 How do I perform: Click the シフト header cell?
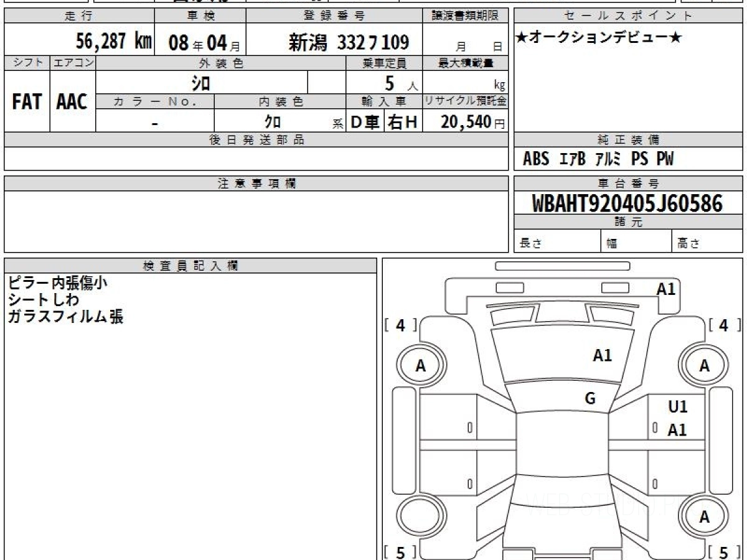tap(27, 63)
